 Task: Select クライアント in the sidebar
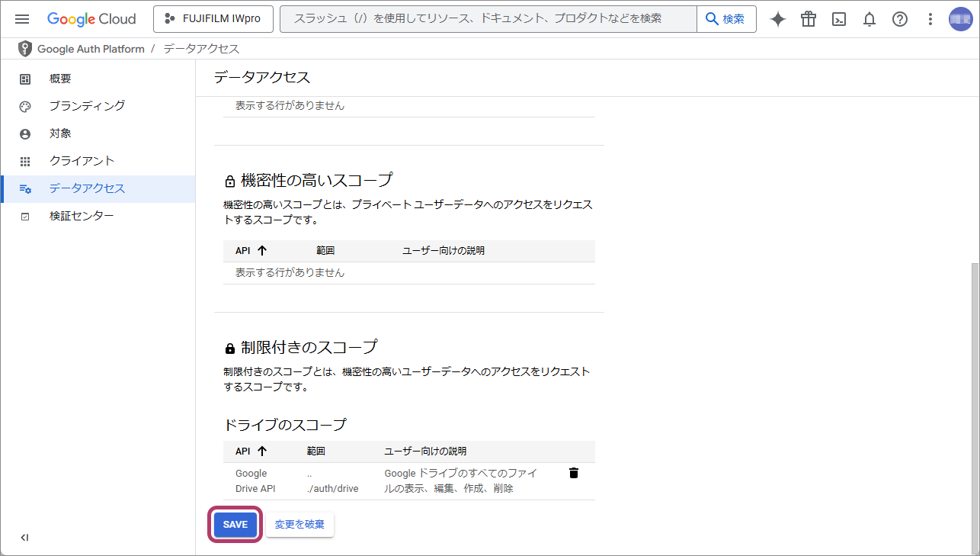(x=82, y=161)
